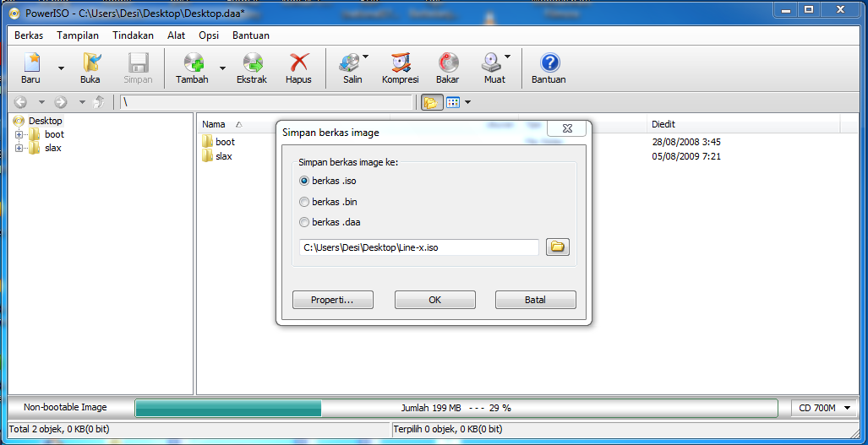Select the berkas .bin radio option
Screen dimensions: 868x445
click(304, 202)
